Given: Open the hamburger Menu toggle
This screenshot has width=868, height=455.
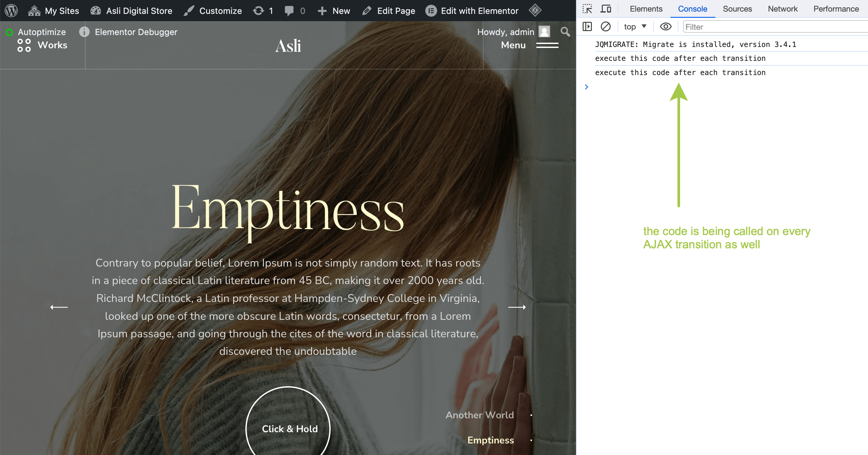Looking at the screenshot, I should [547, 45].
